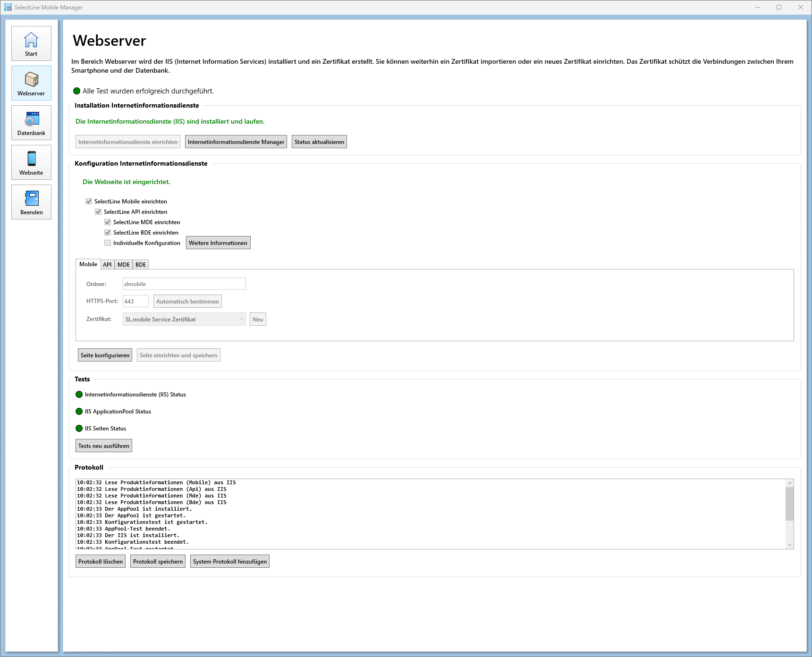Click 'Installation Internetinformationsdienste' group title
The height and width of the screenshot is (657, 812).
pos(137,105)
